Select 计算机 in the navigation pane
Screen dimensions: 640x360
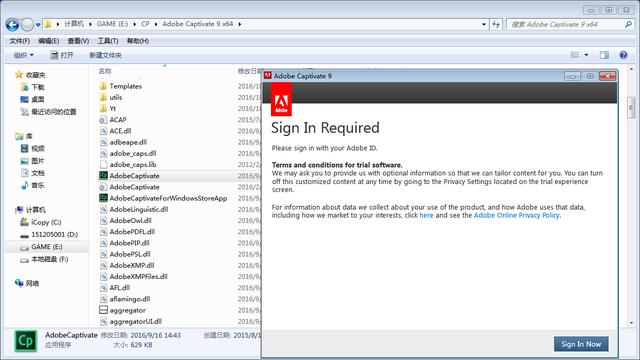pyautogui.click(x=36, y=210)
